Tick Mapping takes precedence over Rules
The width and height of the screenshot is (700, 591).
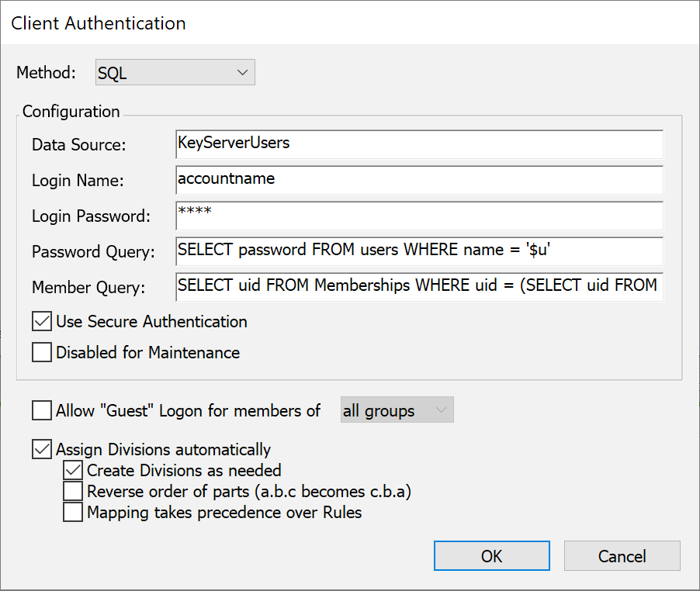click(x=73, y=512)
